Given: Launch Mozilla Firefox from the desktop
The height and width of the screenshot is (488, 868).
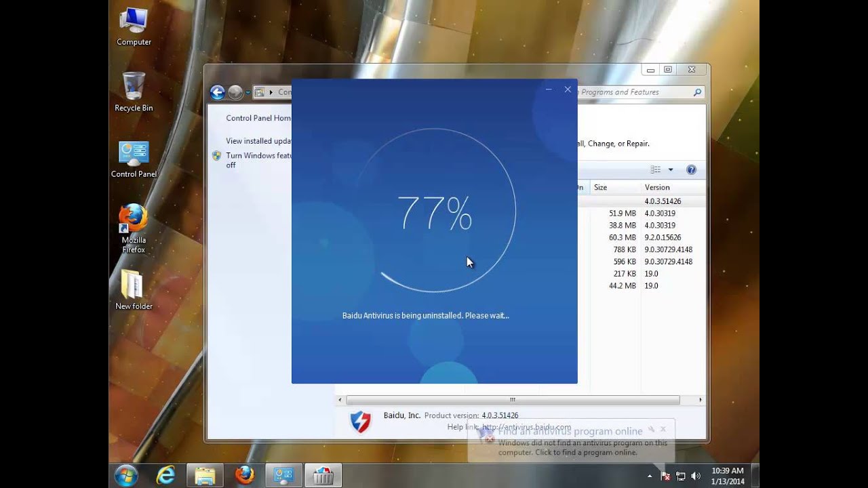Looking at the screenshot, I should point(134,229).
